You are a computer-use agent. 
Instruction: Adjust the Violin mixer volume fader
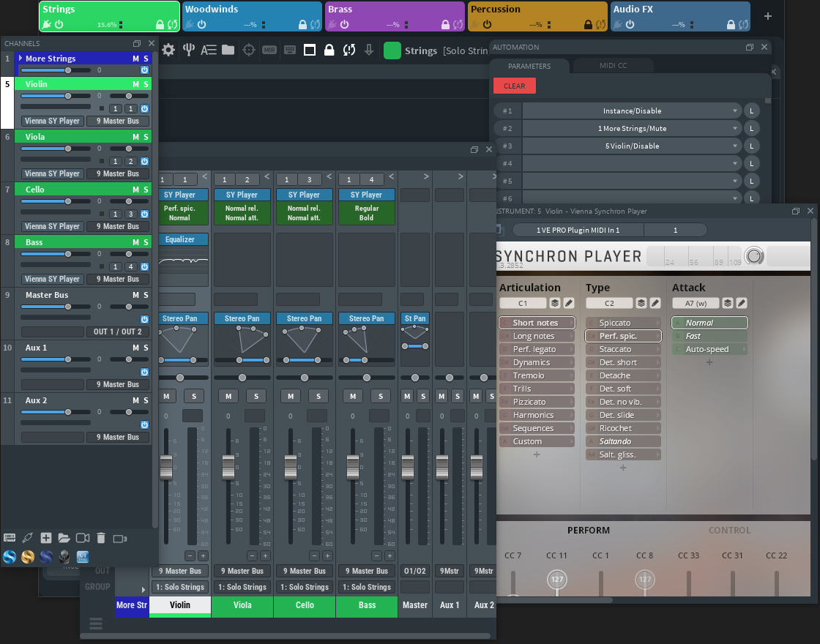point(166,466)
